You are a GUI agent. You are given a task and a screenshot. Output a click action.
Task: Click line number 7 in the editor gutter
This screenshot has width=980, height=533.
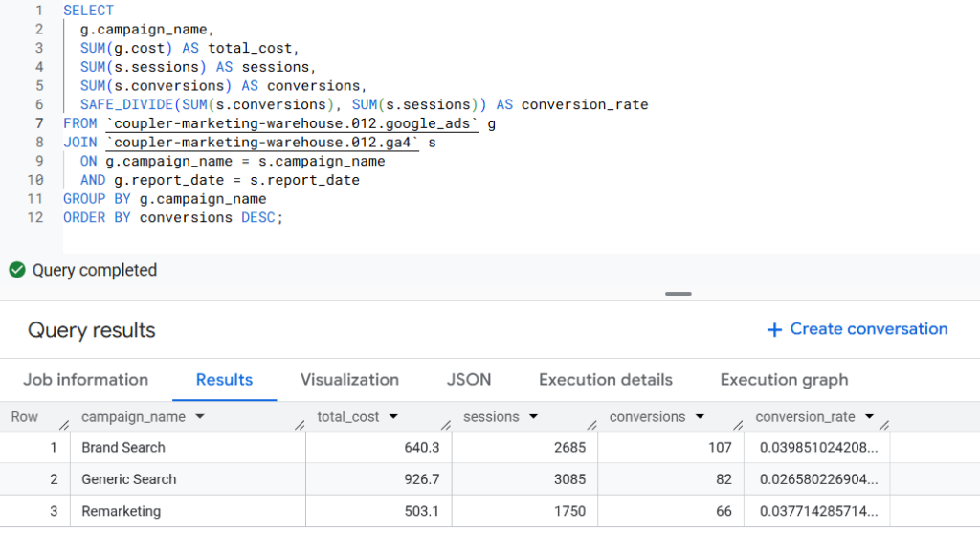click(38, 123)
